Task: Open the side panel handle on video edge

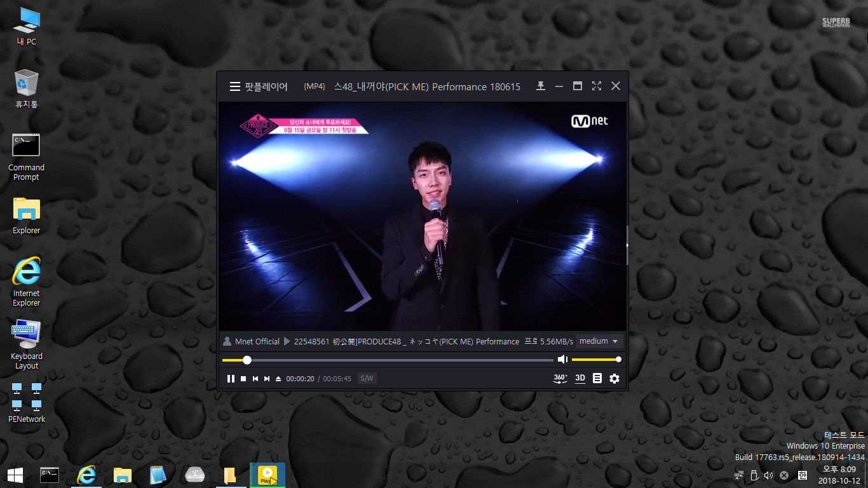Action: tap(627, 245)
